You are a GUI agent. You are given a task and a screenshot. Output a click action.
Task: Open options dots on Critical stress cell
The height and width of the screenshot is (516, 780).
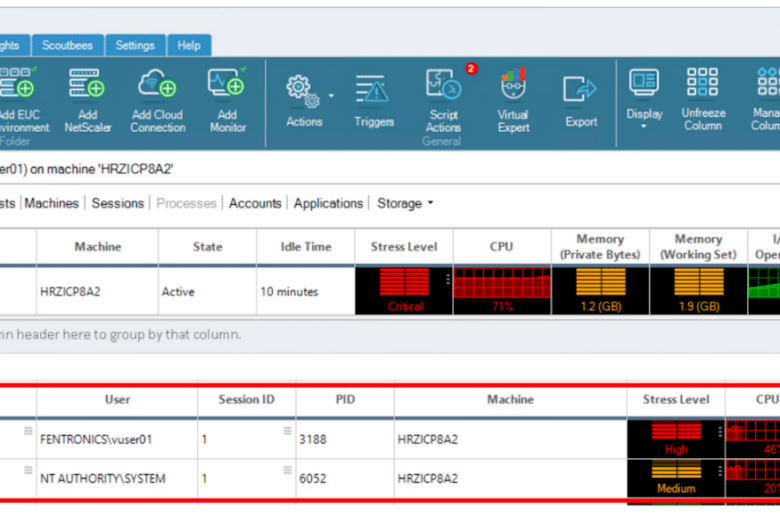[x=448, y=280]
